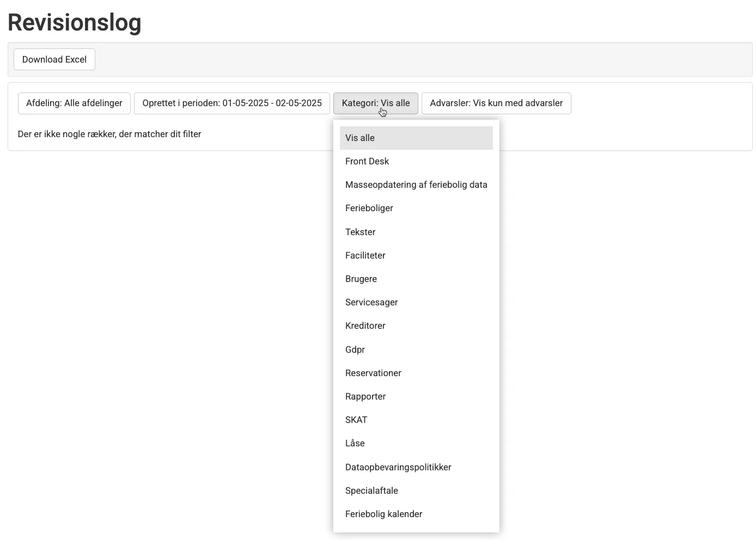Choose the SKAT category option
The image size is (756, 540).
[356, 420]
